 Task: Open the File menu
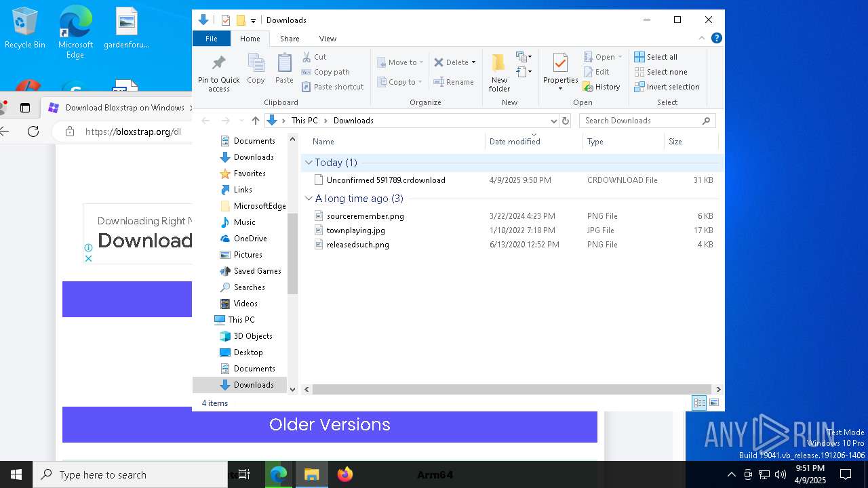[x=212, y=39]
